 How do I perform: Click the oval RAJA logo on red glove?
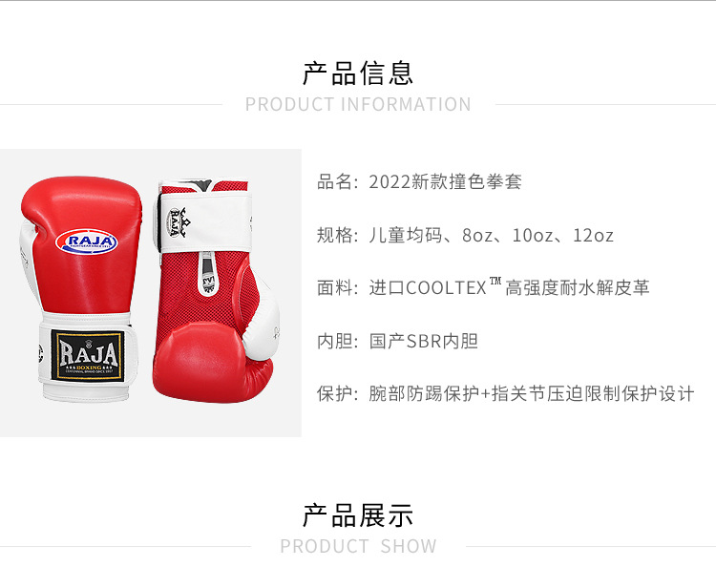pos(86,241)
